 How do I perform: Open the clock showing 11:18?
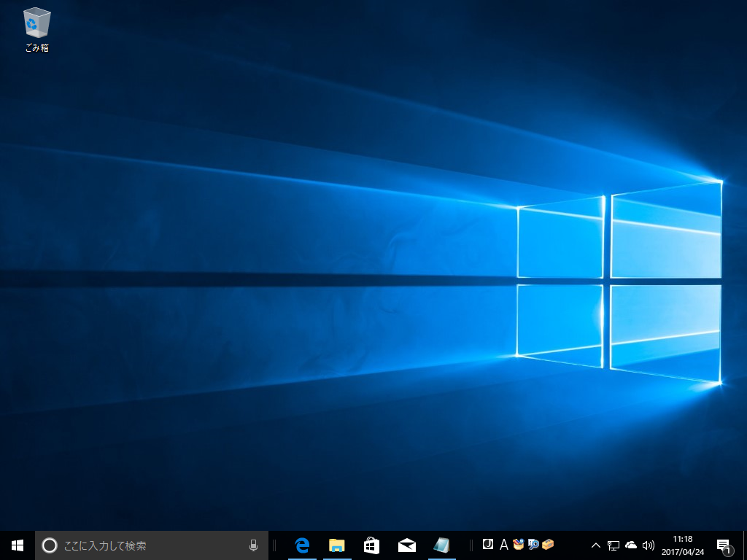pyautogui.click(x=683, y=545)
